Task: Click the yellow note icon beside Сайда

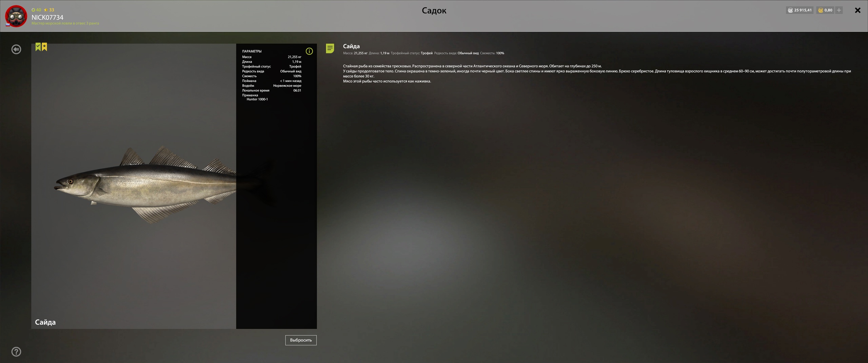Action: click(x=330, y=48)
